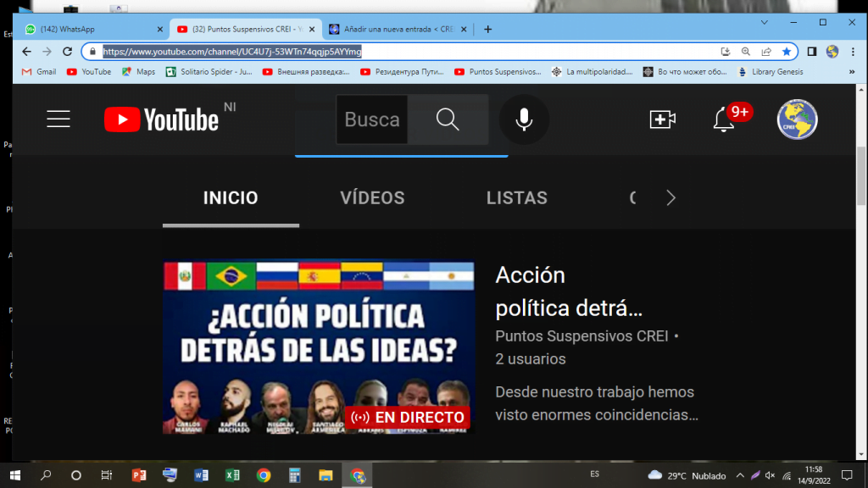Play the ¿Acción política detrás de las ideas? thumbnail
Screen dimensions: 868x488
(319, 347)
